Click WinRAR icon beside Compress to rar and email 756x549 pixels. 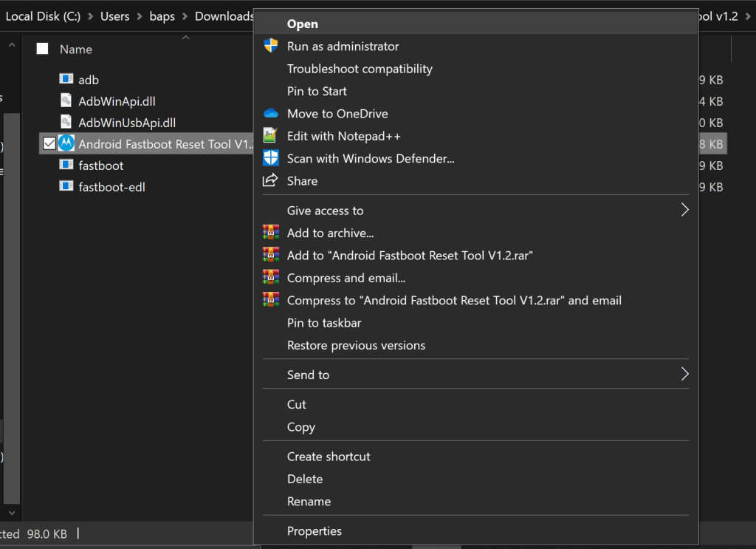tap(271, 299)
